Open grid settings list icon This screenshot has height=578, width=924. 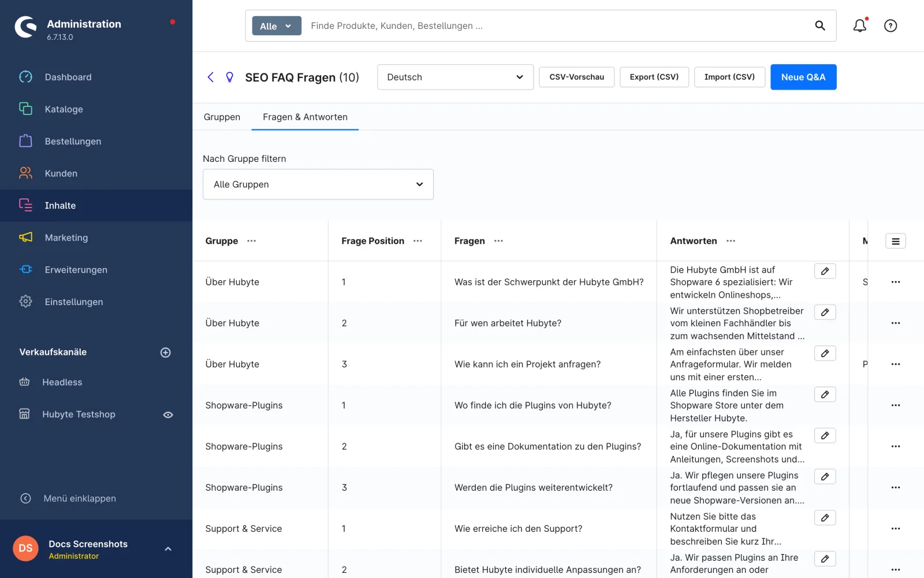[x=895, y=241]
